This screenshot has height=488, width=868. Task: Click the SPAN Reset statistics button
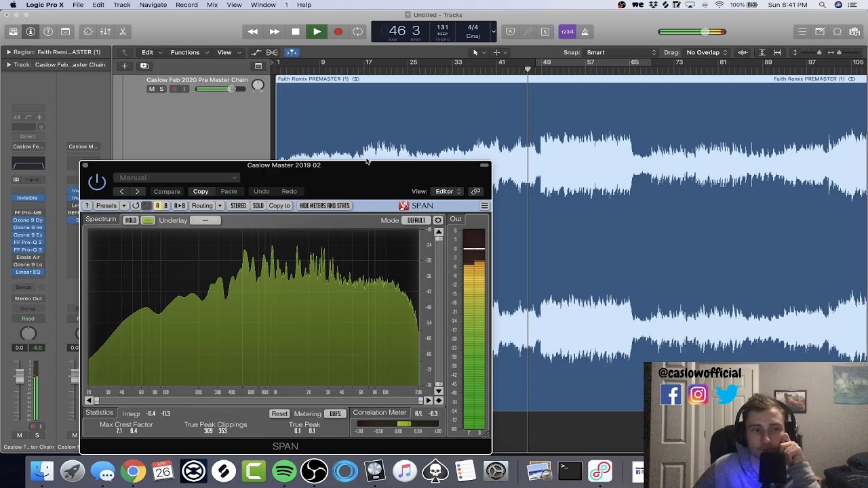[x=279, y=413]
